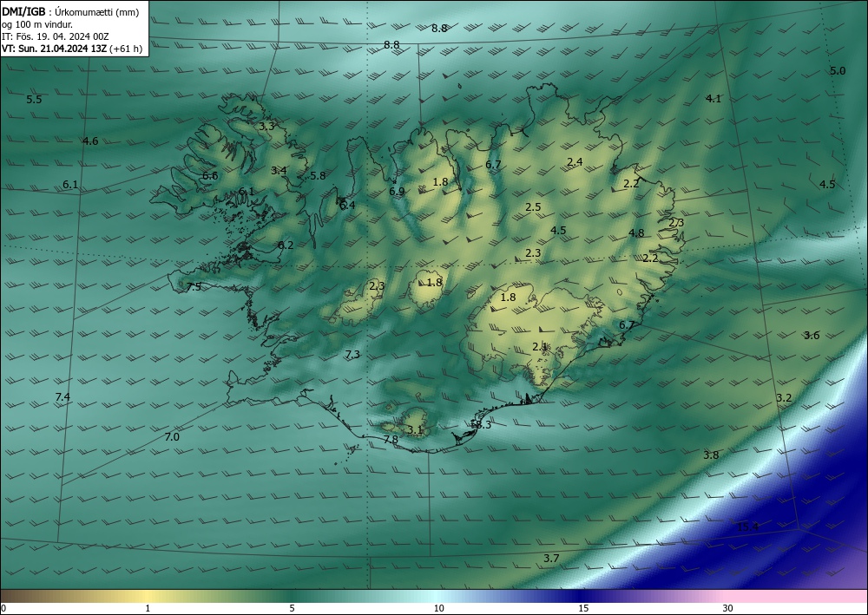The image size is (868, 615).
Task: Select the 4.6 value on the map
Action: pyautogui.click(x=90, y=141)
